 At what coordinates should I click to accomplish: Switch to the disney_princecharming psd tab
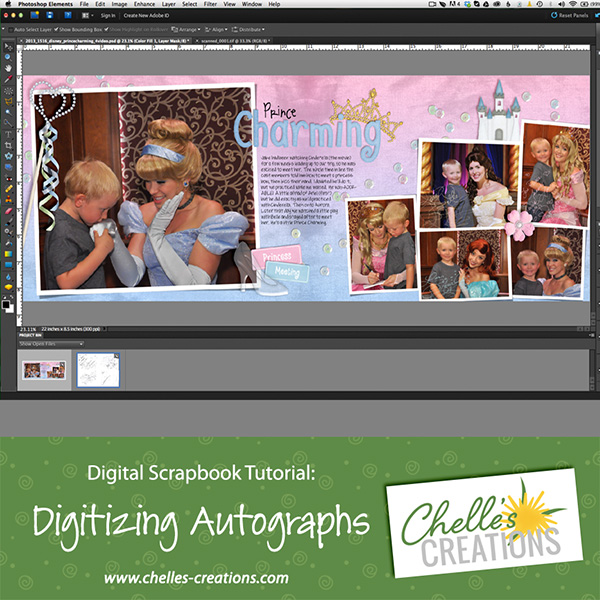click(105, 41)
